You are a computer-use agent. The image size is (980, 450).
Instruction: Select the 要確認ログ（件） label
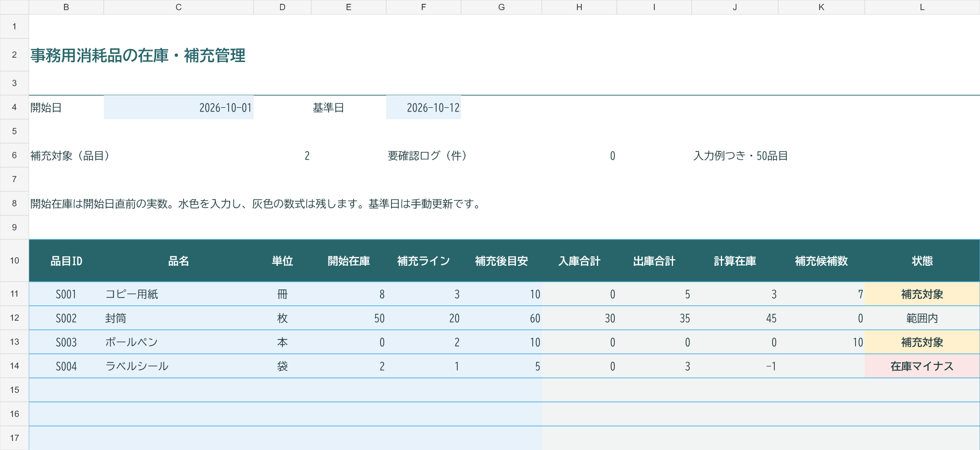(x=428, y=155)
